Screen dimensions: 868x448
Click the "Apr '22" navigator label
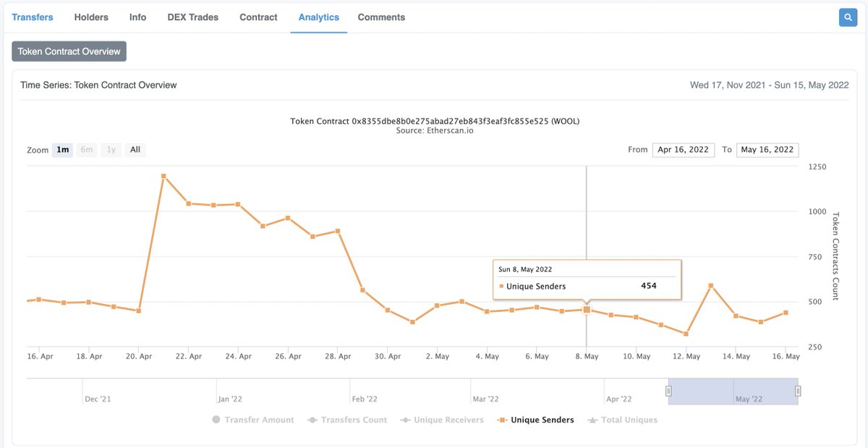(619, 399)
